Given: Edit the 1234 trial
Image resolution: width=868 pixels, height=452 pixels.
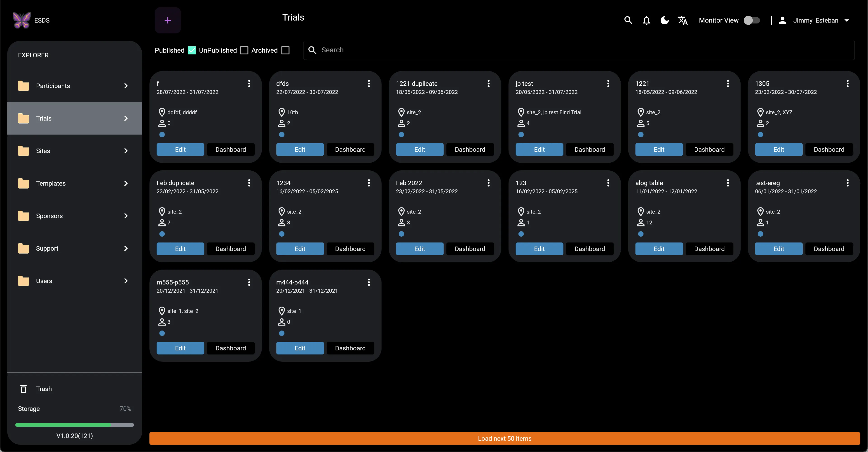Looking at the screenshot, I should (x=300, y=249).
